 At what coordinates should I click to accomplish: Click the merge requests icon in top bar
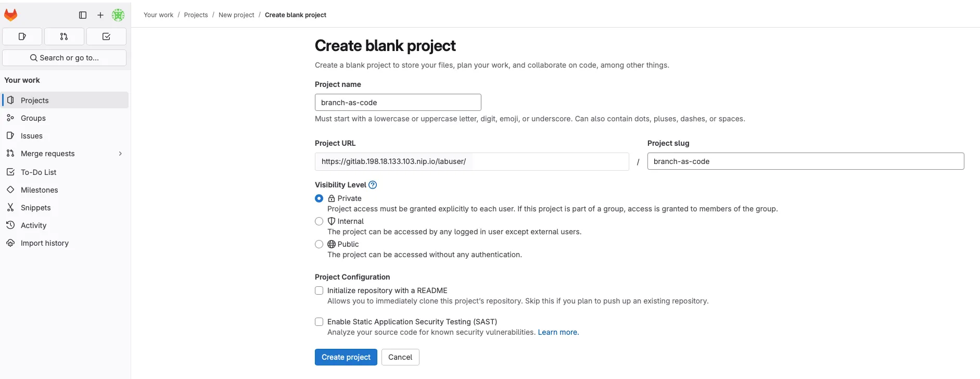(63, 36)
